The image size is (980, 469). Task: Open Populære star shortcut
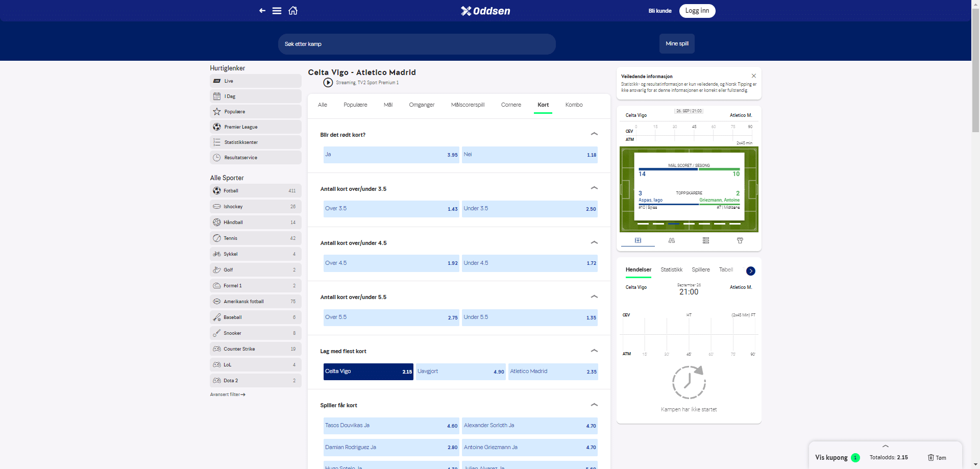coord(256,112)
